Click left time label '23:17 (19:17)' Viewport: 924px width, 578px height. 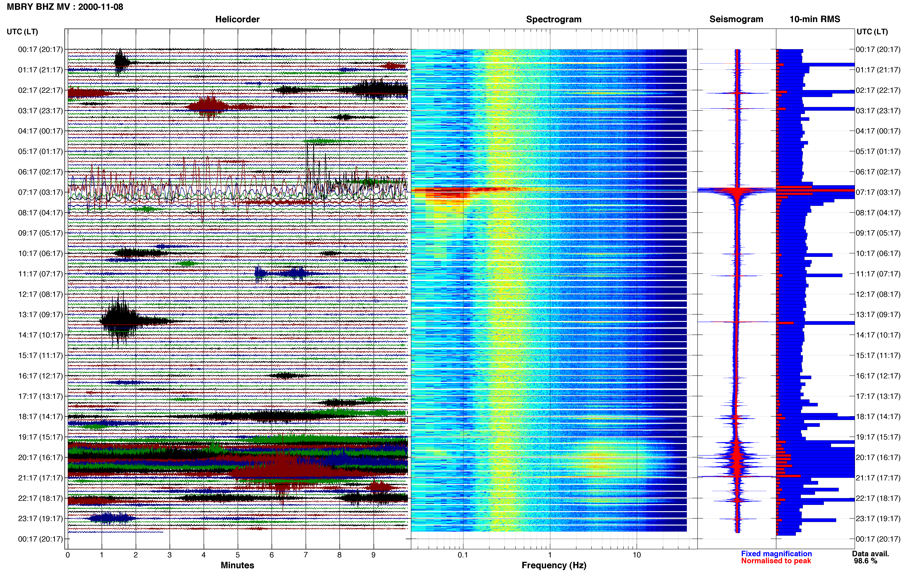(41, 518)
